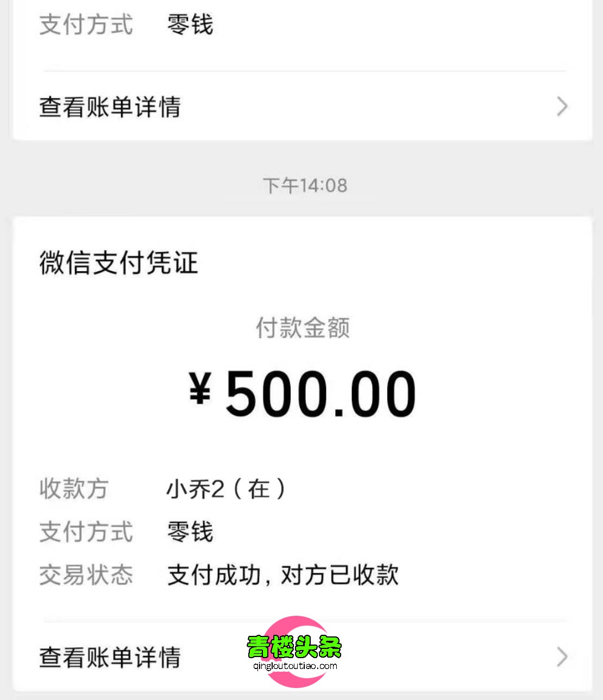The image size is (603, 700).
Task: Tap 零钱 in the top card
Action: (x=190, y=25)
